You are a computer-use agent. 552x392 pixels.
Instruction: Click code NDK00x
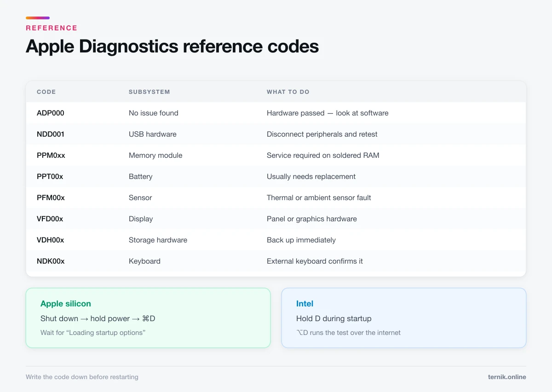(51, 261)
